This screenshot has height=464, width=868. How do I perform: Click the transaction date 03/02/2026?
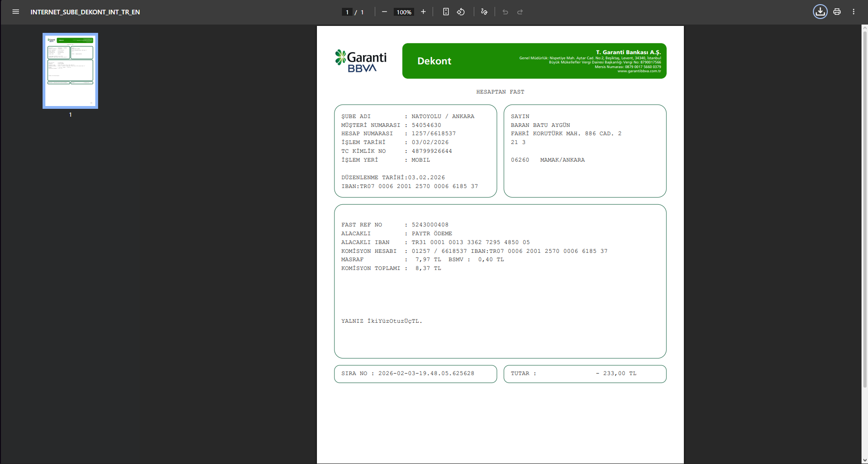tap(430, 142)
